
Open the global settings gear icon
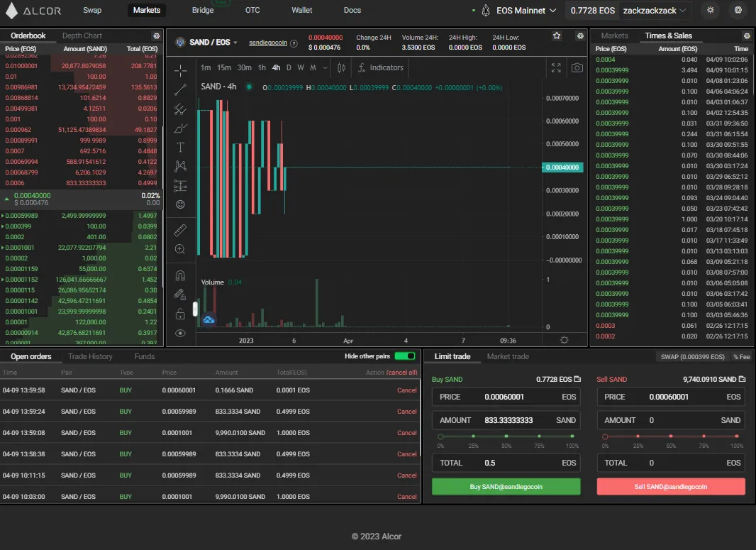(x=738, y=10)
